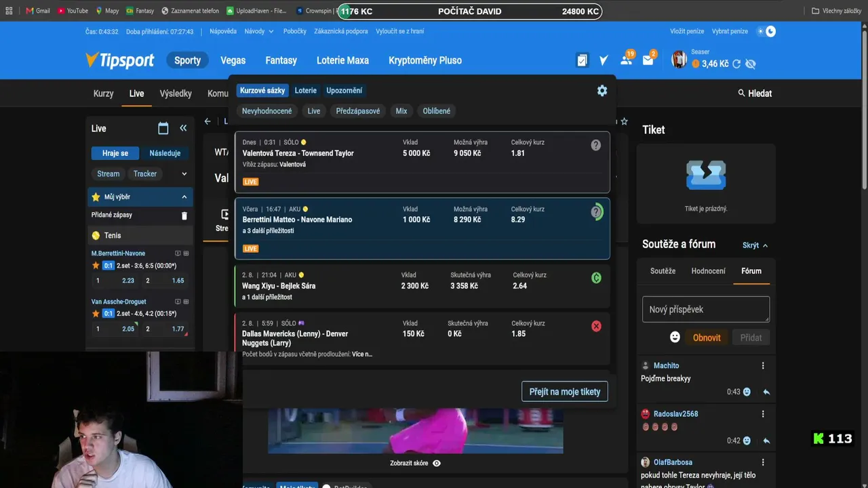
Task: Open scoreboard icon for M.Berrettini-Navone
Action: pyautogui.click(x=186, y=253)
